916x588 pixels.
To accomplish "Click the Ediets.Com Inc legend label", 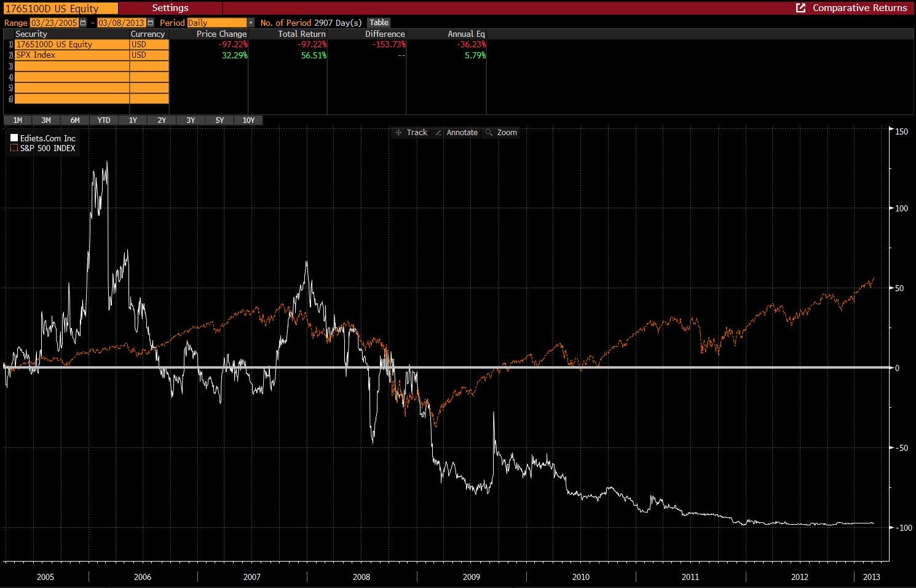I will (48, 139).
